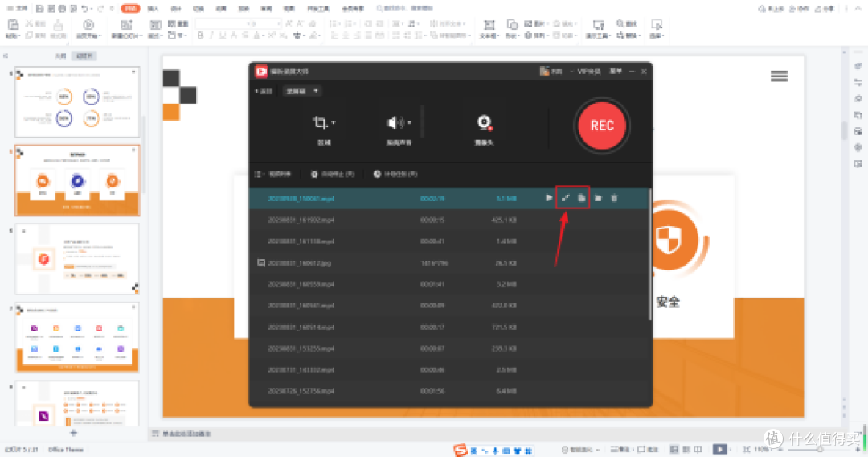
Task: Click the Share button at the top right of WPS
Action: (x=825, y=9)
